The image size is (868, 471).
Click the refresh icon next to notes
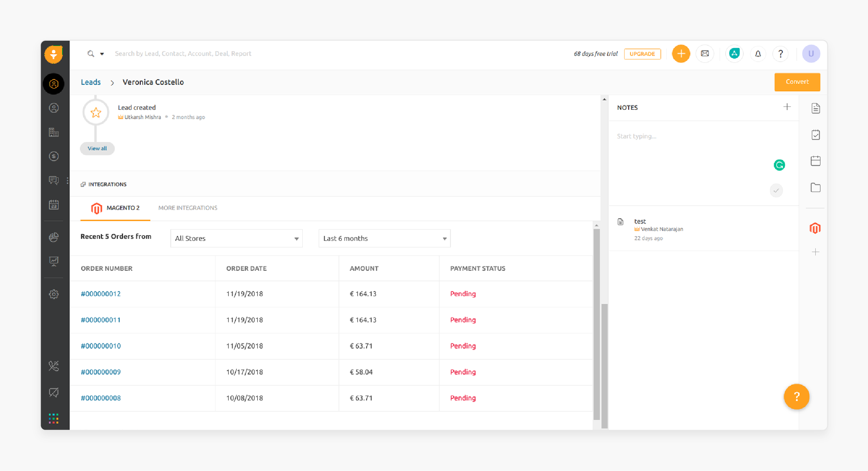tap(780, 165)
